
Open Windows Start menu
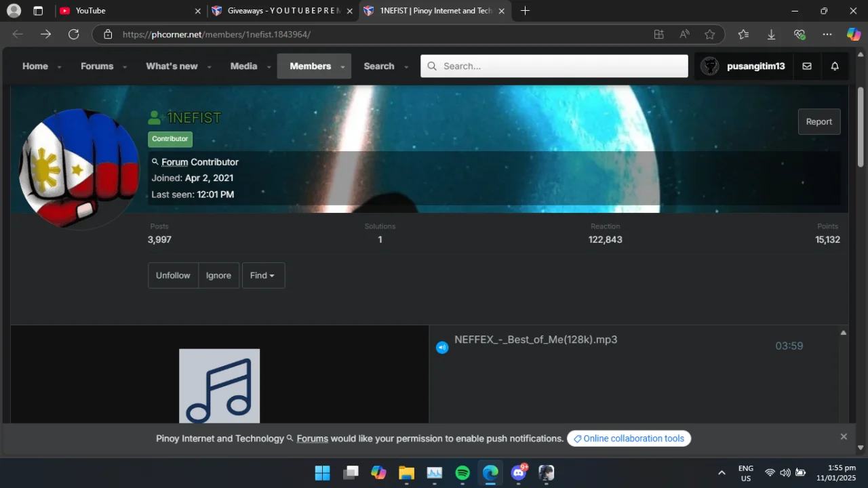coord(323,472)
